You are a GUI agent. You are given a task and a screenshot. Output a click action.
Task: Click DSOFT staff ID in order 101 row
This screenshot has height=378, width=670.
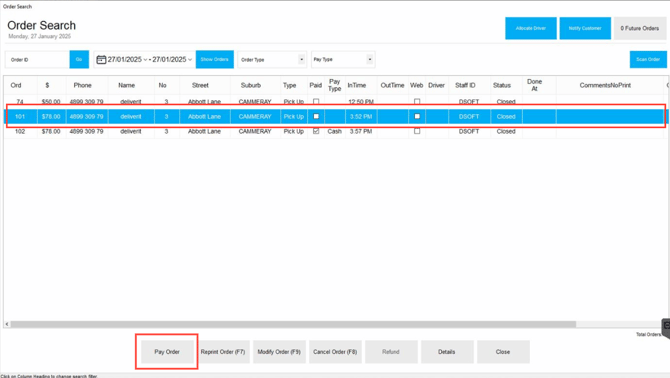point(469,117)
